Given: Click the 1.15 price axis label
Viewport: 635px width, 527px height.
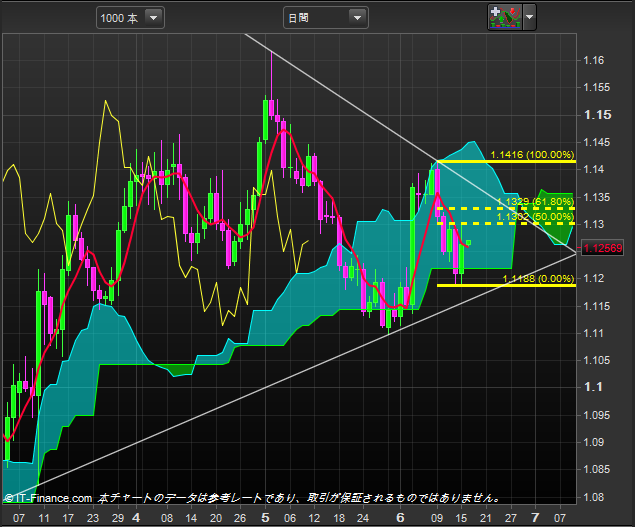Looking at the screenshot, I should [x=598, y=115].
